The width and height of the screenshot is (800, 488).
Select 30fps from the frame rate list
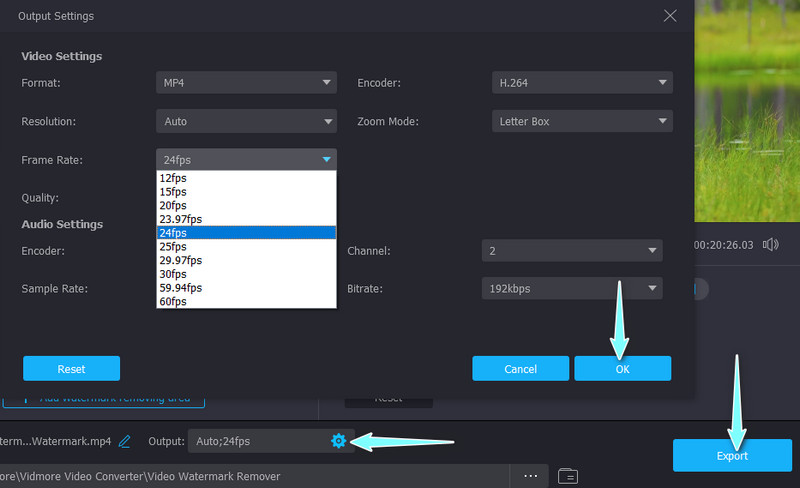[174, 273]
